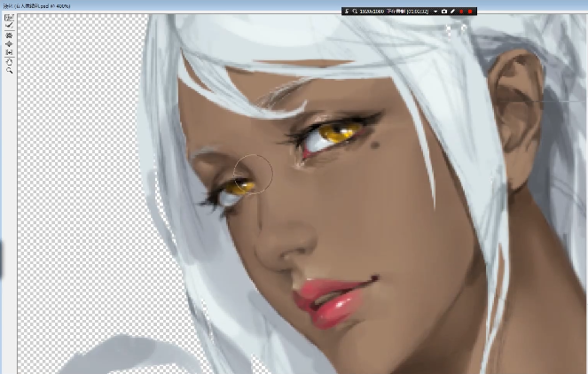The height and width of the screenshot is (374, 588).
Task: Open the recorder bar dropdown arrow
Action: (435, 12)
